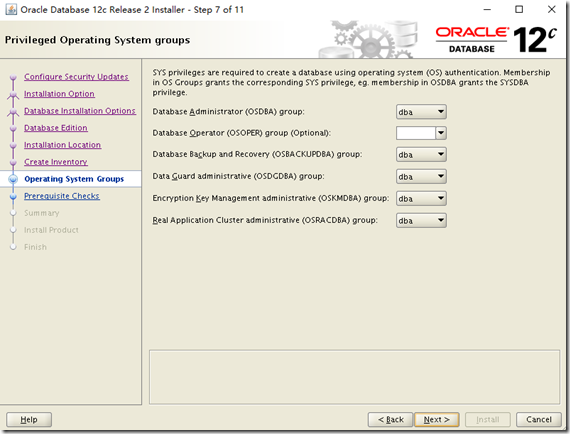Go to Configure Security Updates step
Screen dimensions: 570x434
click(x=76, y=77)
